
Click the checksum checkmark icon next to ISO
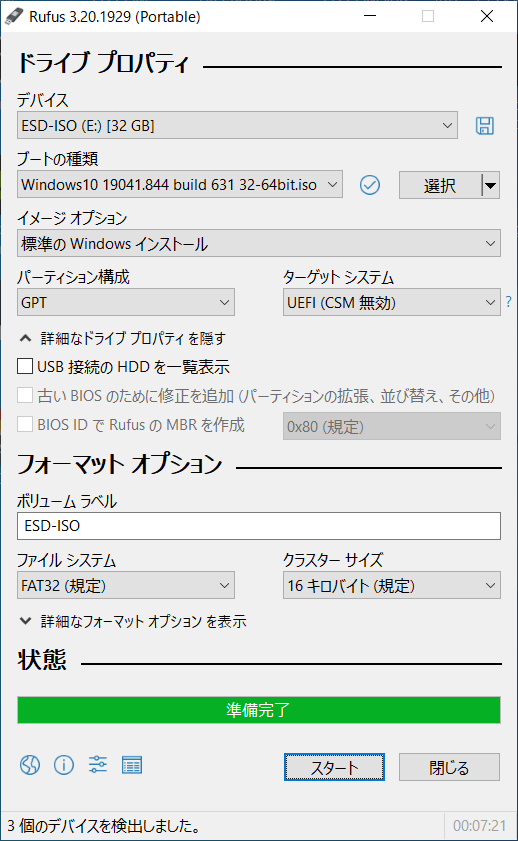tap(369, 185)
